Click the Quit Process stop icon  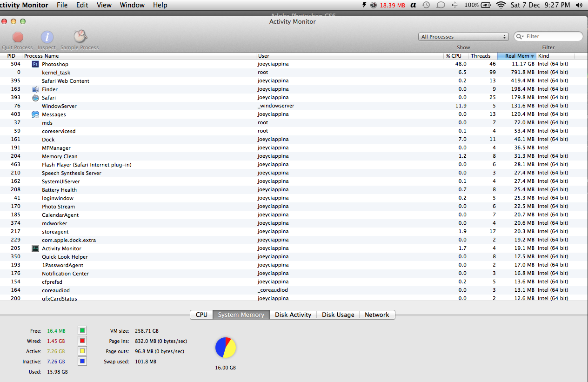click(18, 37)
